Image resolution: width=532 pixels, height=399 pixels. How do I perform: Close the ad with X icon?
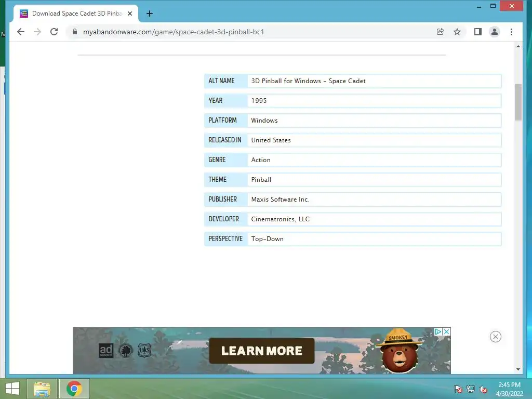[447, 331]
